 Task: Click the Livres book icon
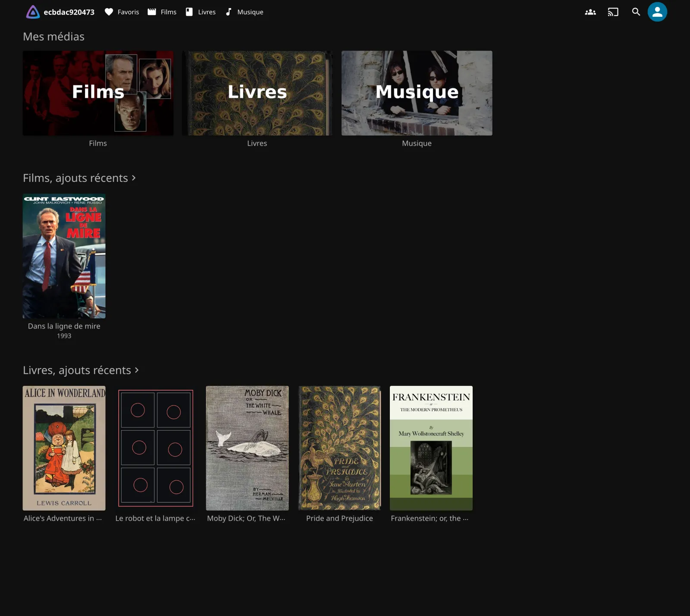click(189, 12)
